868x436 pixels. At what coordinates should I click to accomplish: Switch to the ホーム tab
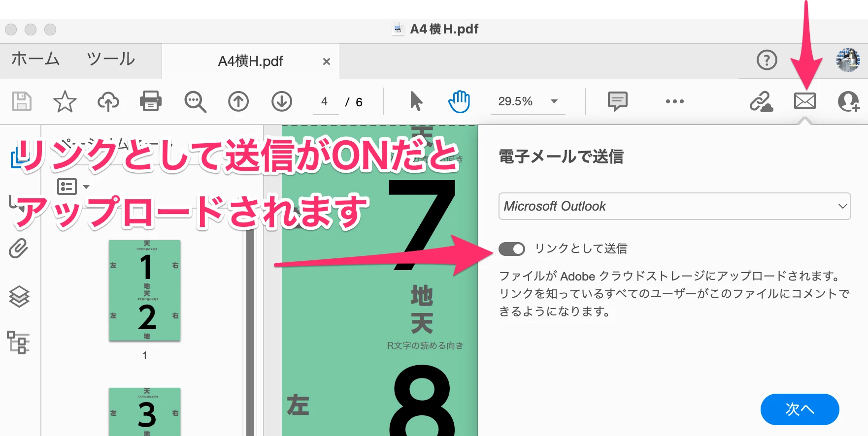point(35,59)
